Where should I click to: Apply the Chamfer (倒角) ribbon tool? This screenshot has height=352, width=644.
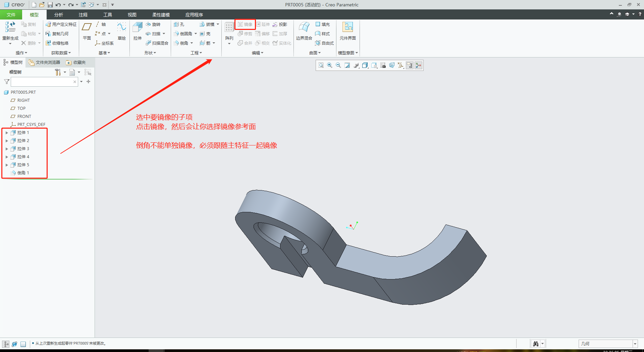pos(181,43)
